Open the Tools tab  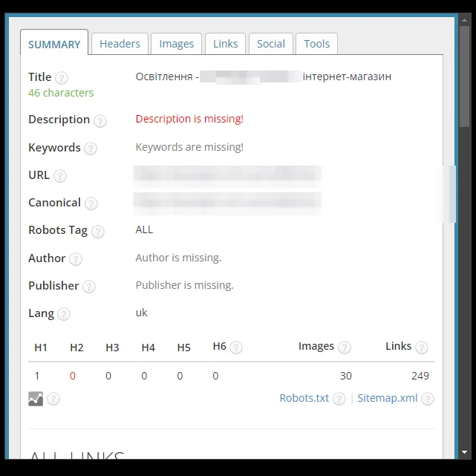(316, 44)
